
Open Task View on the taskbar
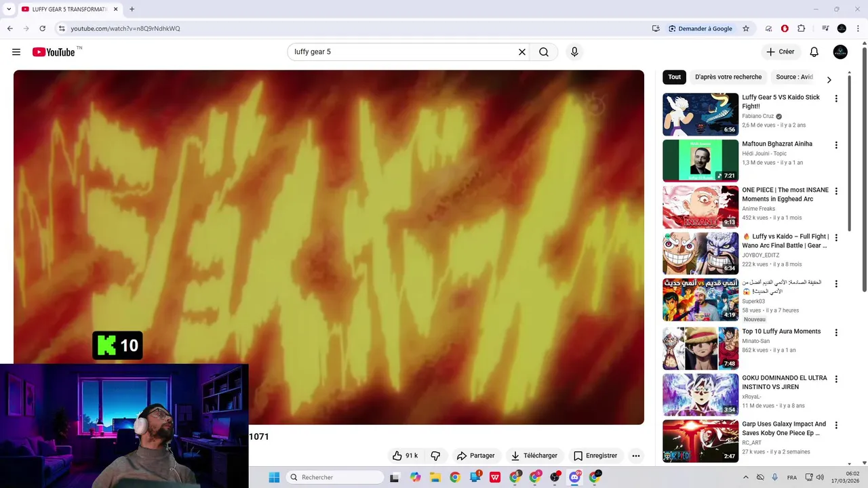pos(395,477)
